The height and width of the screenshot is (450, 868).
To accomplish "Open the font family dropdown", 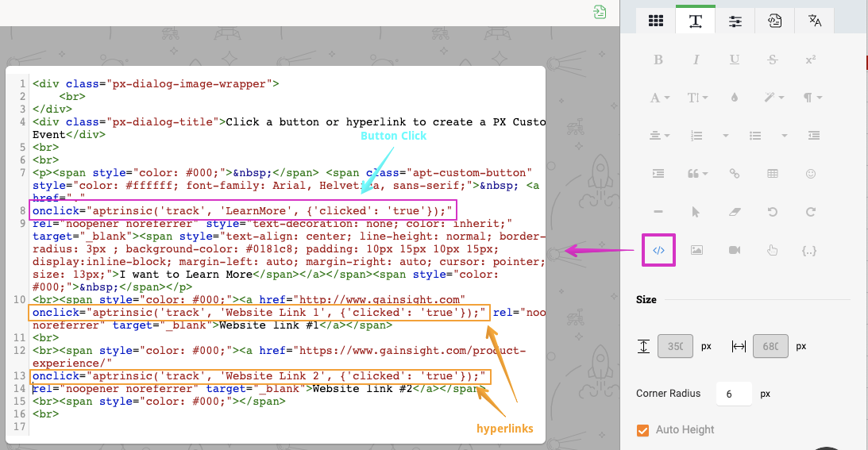I will [x=660, y=98].
